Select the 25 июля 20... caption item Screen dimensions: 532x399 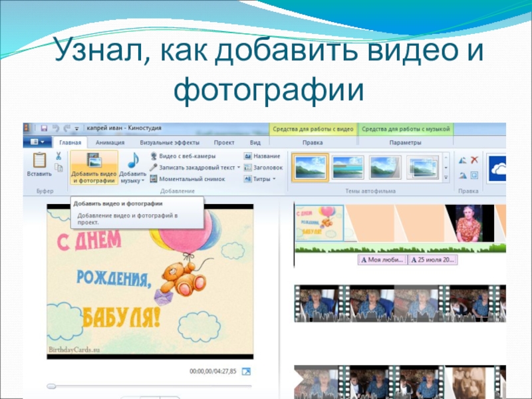tap(433, 260)
